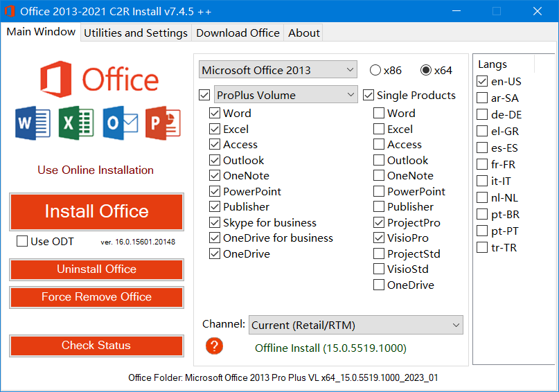Uncheck OneDrive in the ProPlus suite list
The image size is (559, 392).
215,253
